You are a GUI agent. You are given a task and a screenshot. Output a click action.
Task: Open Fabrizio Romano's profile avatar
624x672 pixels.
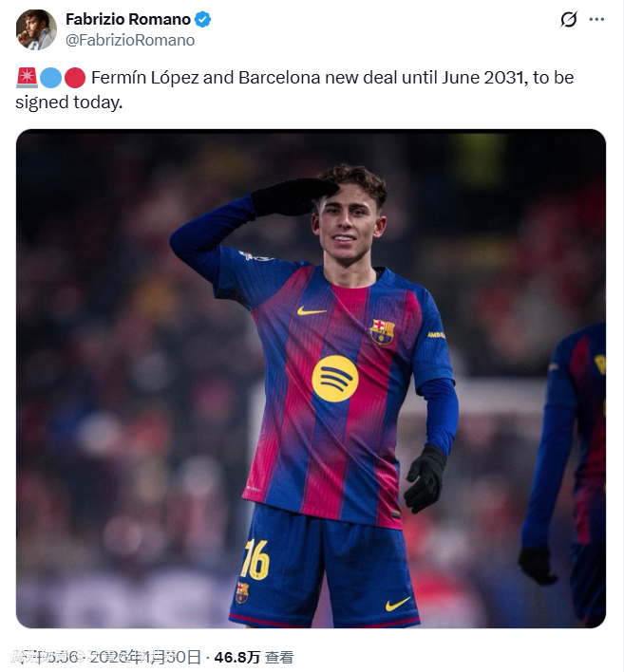coord(36,29)
